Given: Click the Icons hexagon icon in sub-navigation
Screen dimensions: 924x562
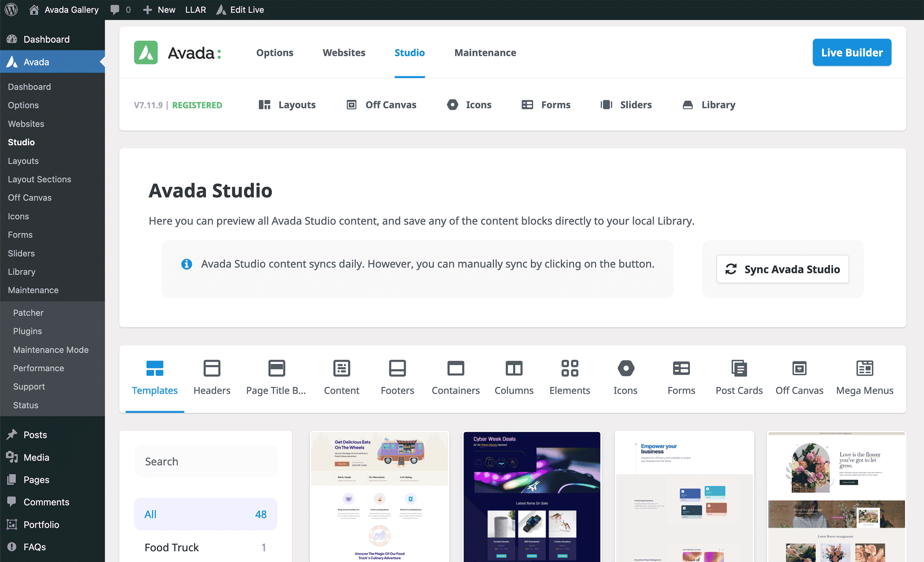Looking at the screenshot, I should coord(453,105).
